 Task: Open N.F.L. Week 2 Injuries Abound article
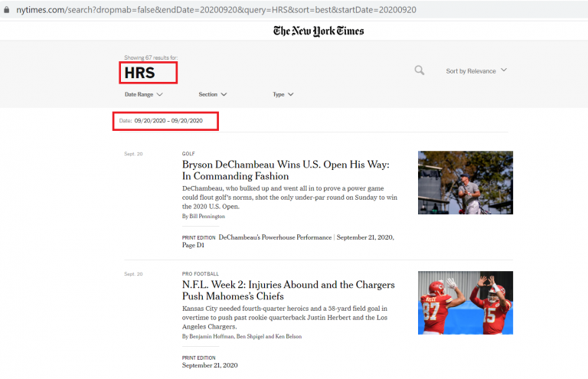pyautogui.click(x=289, y=290)
